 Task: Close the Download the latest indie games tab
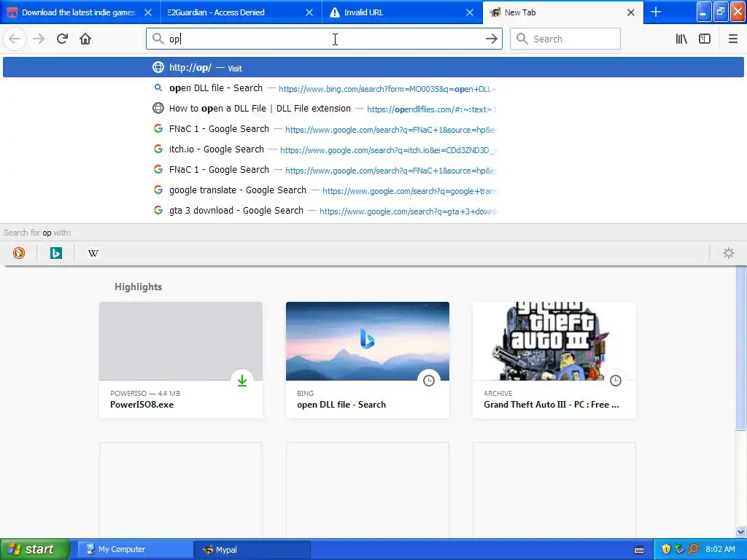pos(148,12)
